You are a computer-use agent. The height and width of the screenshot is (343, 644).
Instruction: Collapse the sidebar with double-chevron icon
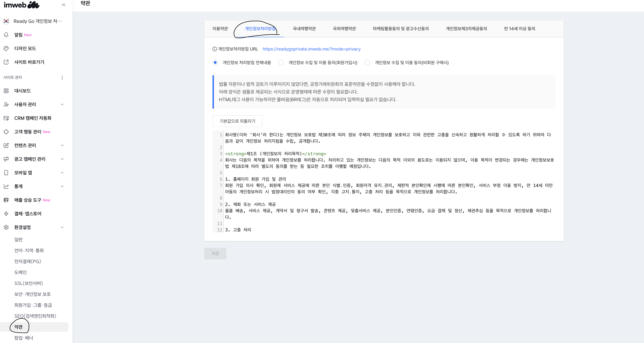point(64,5)
